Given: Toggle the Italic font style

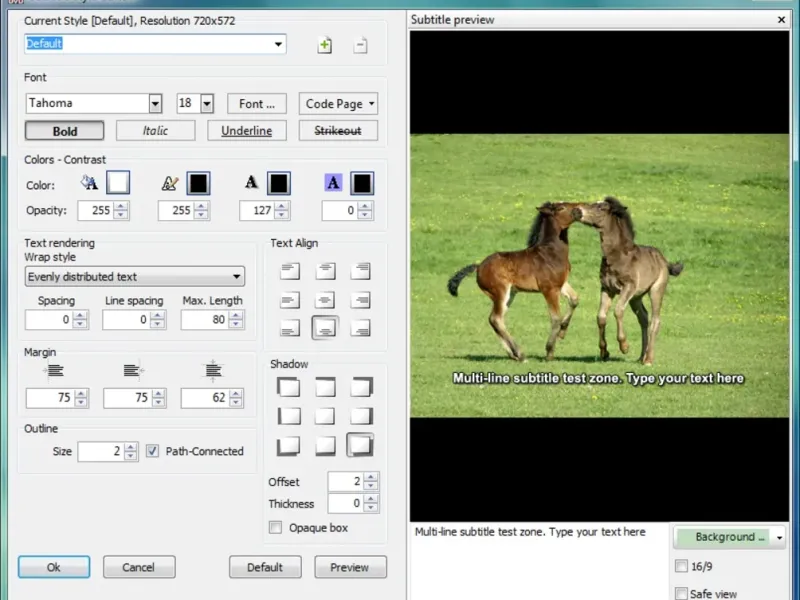Looking at the screenshot, I should pyautogui.click(x=155, y=131).
